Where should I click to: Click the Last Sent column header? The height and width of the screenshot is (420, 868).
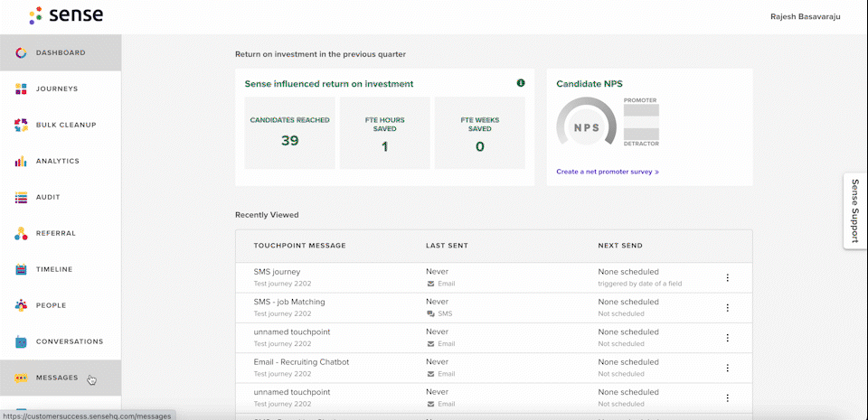(x=447, y=246)
